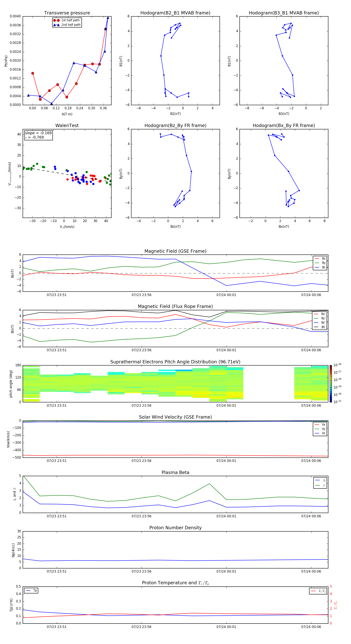Click the 'A(T·m)' axis label
Image resolution: width=351 pixels, height=644 pixels.
[67, 114]
